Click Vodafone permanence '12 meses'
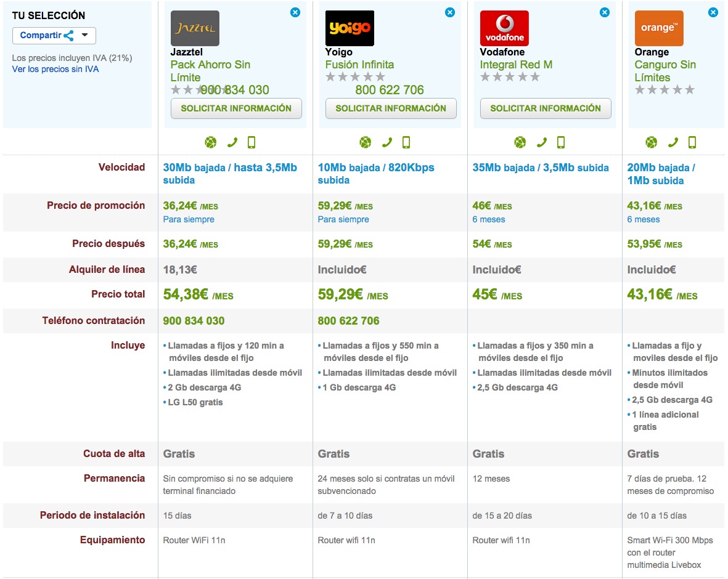 point(491,479)
